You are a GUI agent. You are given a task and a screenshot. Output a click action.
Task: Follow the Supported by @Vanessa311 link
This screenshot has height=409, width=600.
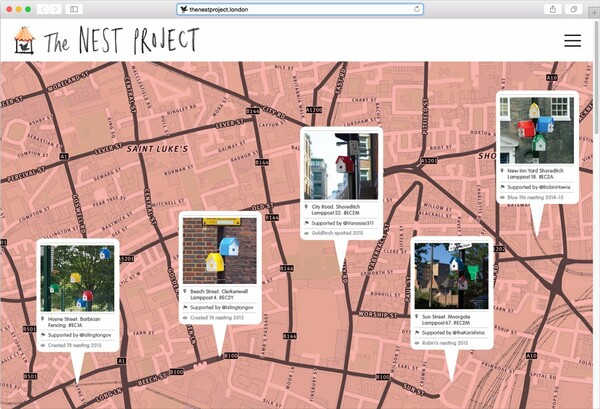(342, 223)
